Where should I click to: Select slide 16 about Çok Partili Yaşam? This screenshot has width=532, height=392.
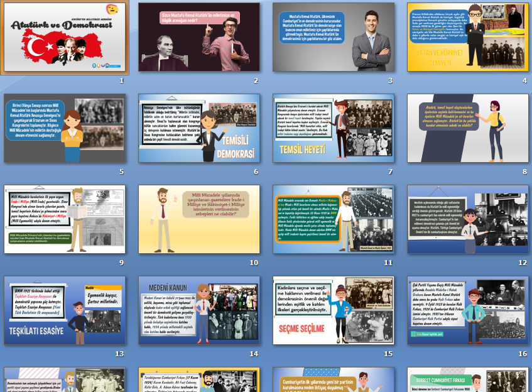point(468,310)
